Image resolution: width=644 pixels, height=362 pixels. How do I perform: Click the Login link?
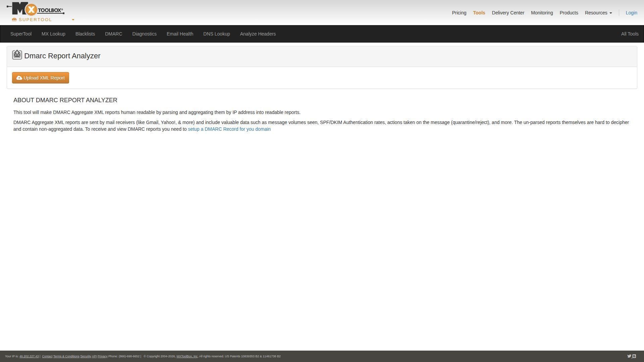point(631,13)
